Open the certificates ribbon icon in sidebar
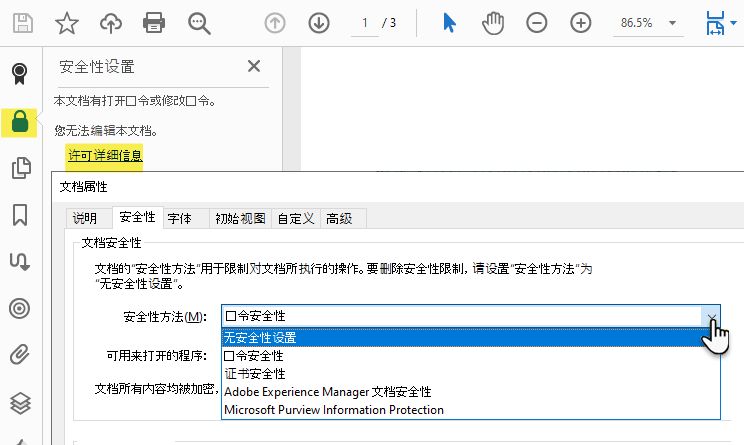Viewport: 744px width, 445px height. (x=19, y=74)
